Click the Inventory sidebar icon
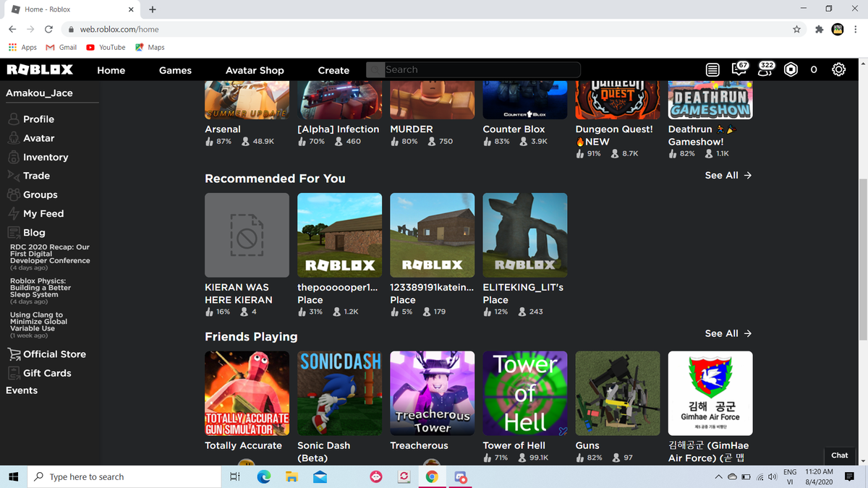The width and height of the screenshot is (868, 488). (13, 157)
